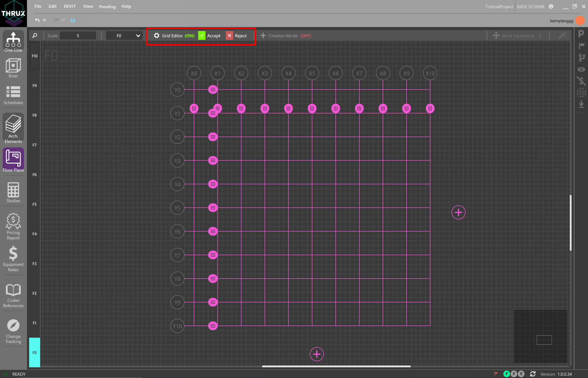Expand the undo history dropdown arrow
Viewport: 588px width, 378px height.
(x=44, y=20)
